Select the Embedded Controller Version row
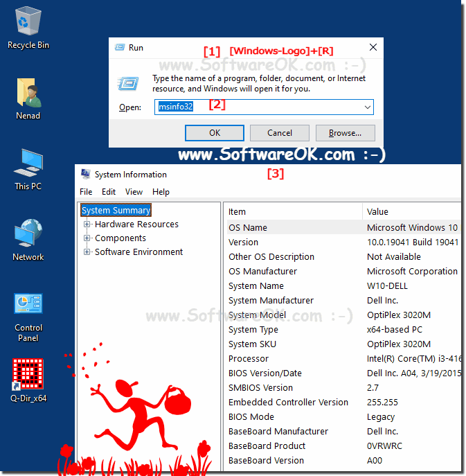 [x=343, y=403]
